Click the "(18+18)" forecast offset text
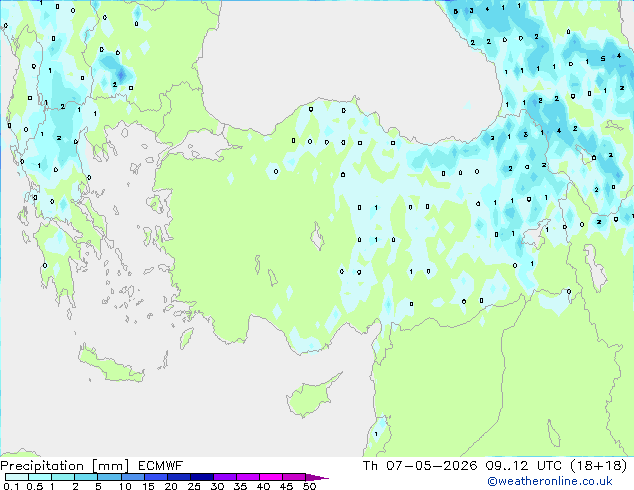The width and height of the screenshot is (634, 490). click(599, 466)
